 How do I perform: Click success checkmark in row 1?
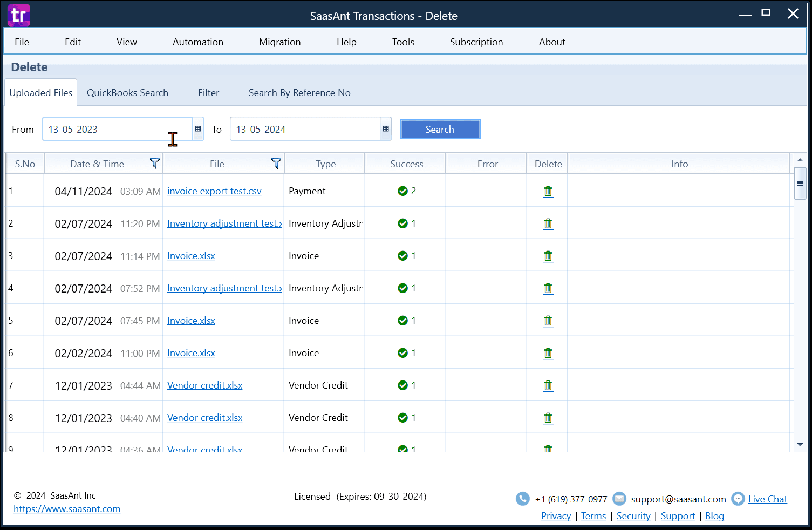tap(402, 191)
